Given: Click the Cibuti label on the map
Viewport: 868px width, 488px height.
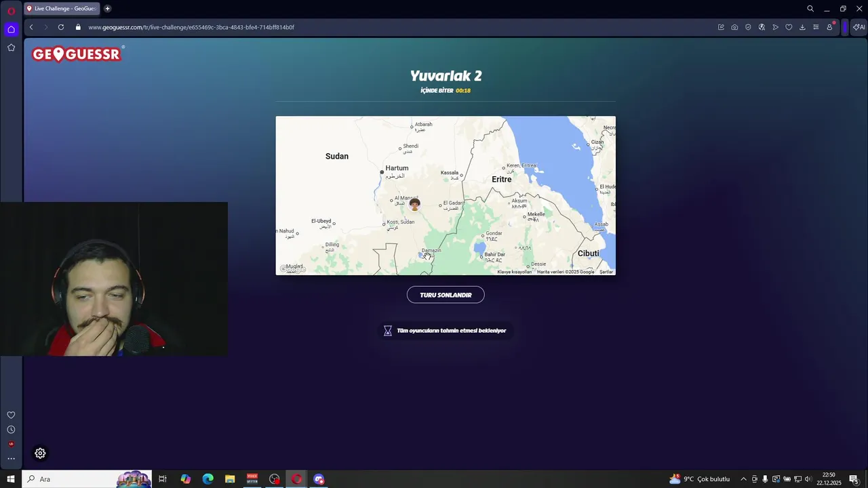Looking at the screenshot, I should 588,253.
